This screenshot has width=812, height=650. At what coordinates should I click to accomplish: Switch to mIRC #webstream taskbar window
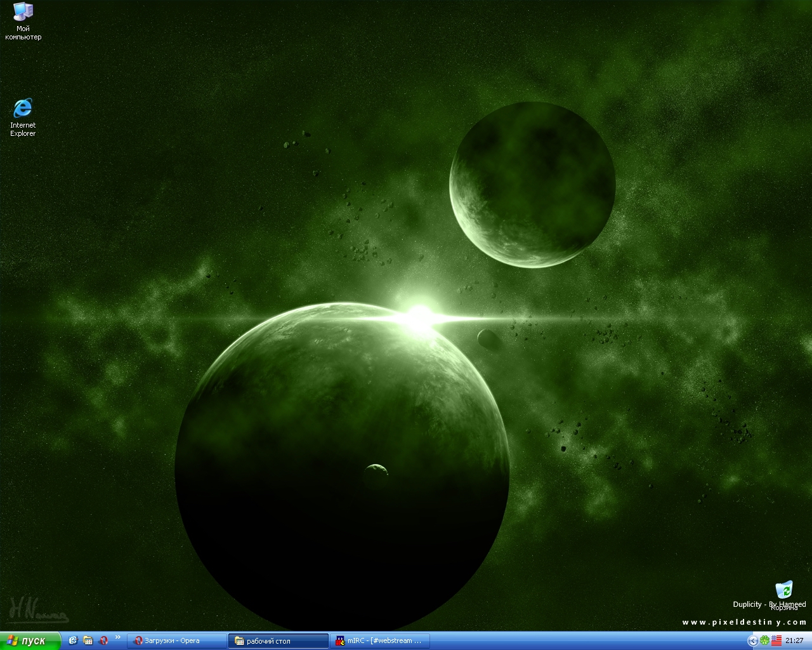379,640
